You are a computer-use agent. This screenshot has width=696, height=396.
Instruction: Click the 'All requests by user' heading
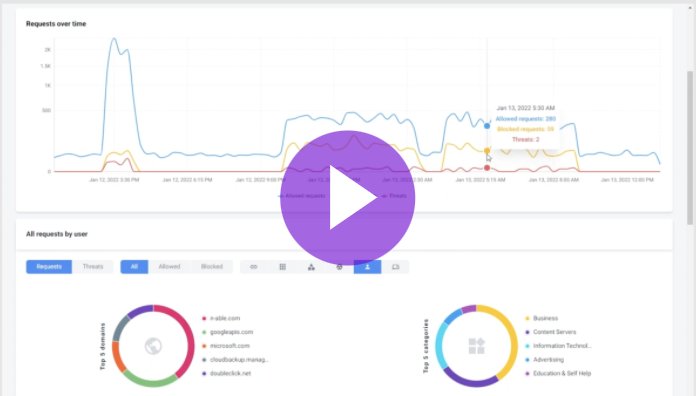click(x=57, y=234)
